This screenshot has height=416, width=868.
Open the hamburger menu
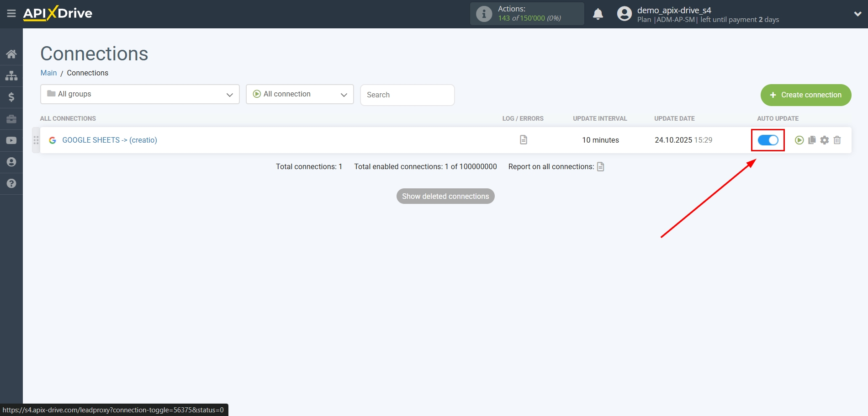[x=11, y=14]
